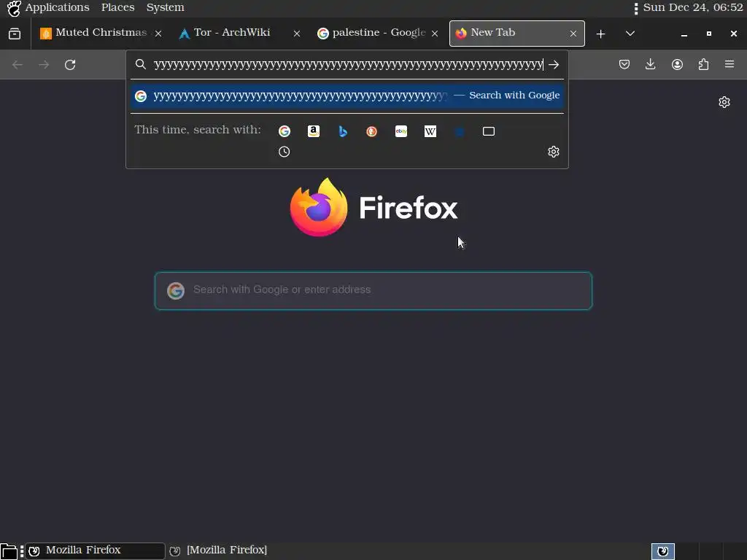The image size is (747, 560).
Task: Personalize new tab with the page gear icon
Action: coord(724,102)
